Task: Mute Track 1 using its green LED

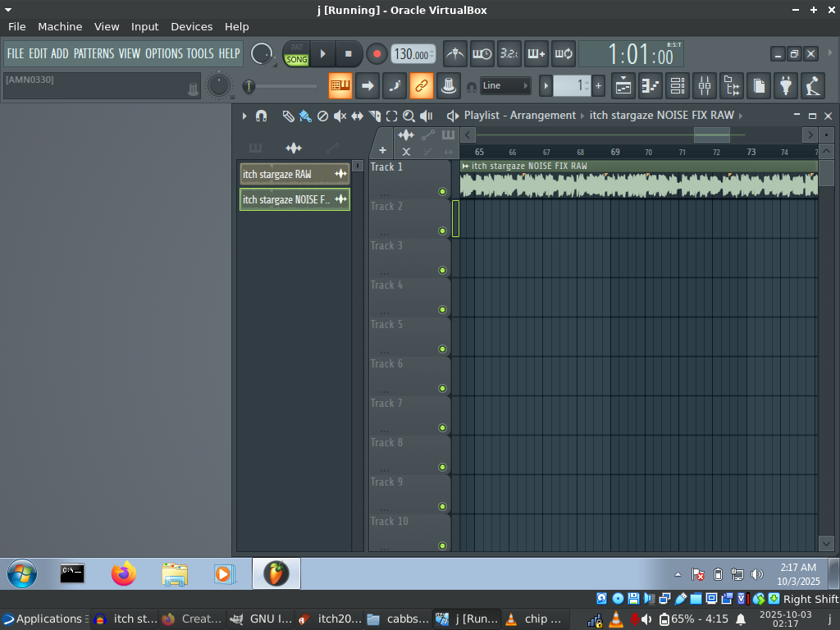Action: tap(442, 191)
